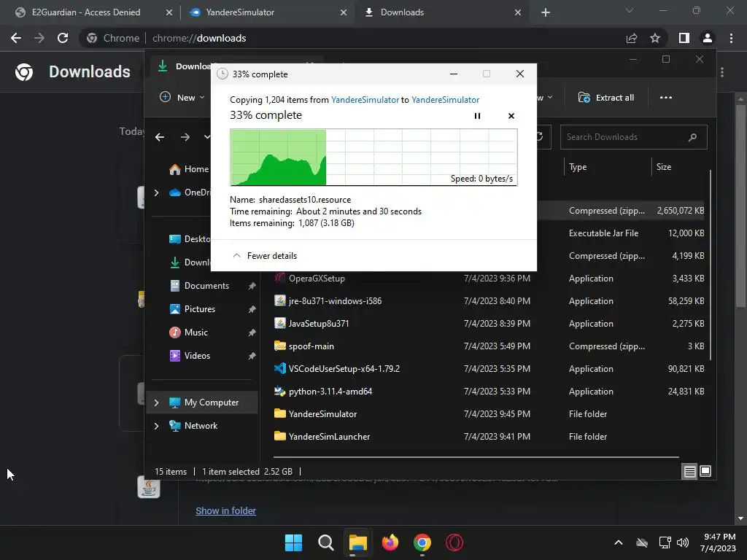The width and height of the screenshot is (747, 560).
Task: Click the Search Downloads field
Action: click(x=634, y=137)
